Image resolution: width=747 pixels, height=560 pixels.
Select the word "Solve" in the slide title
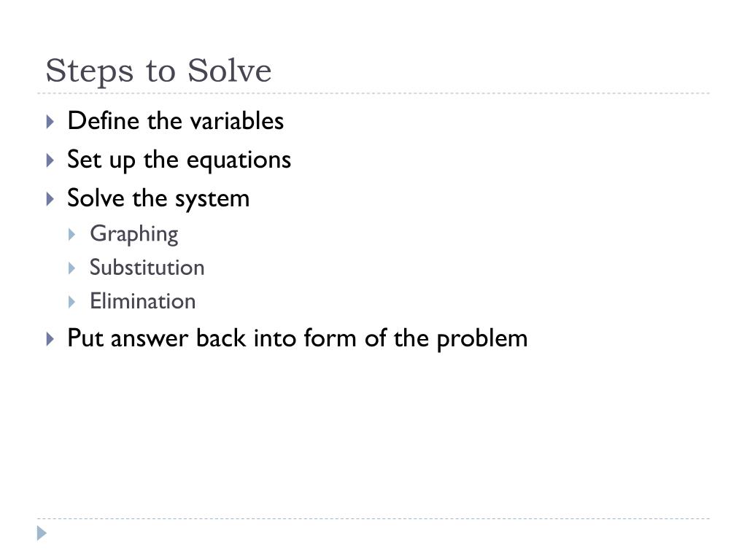tap(229, 71)
